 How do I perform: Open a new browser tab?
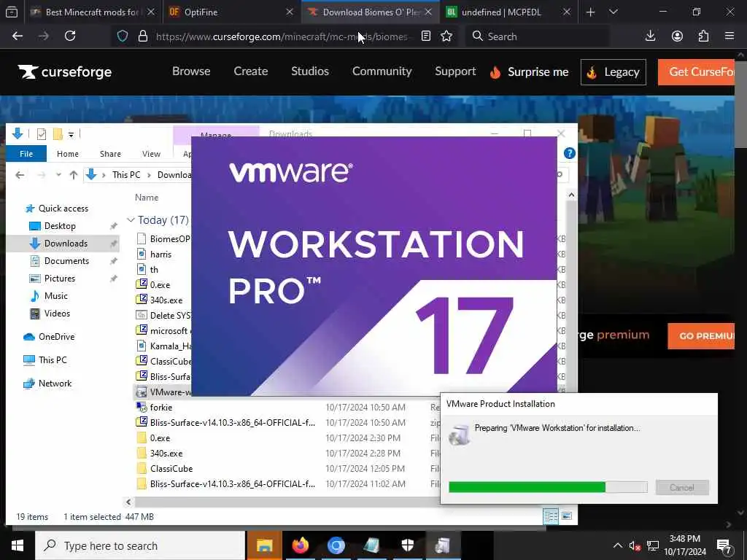tap(590, 12)
